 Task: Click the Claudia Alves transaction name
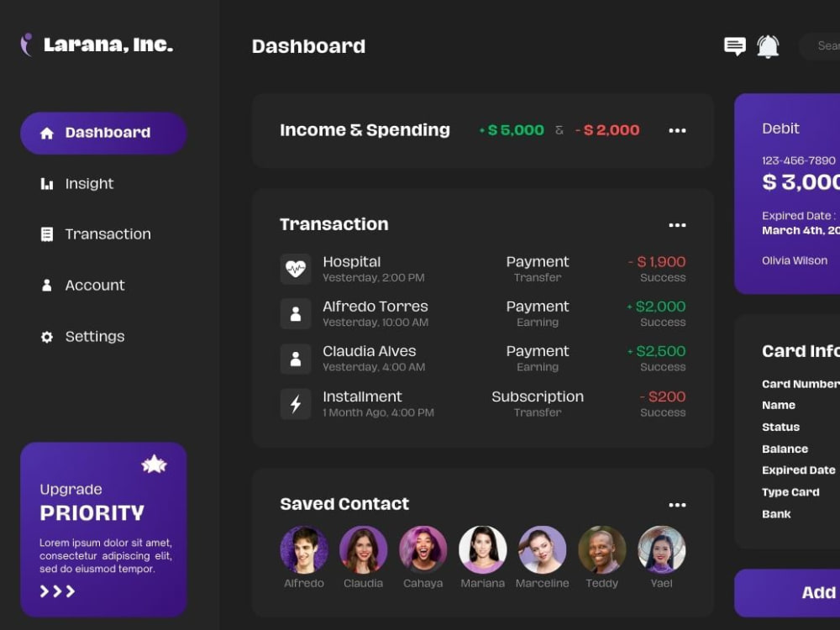point(369,351)
